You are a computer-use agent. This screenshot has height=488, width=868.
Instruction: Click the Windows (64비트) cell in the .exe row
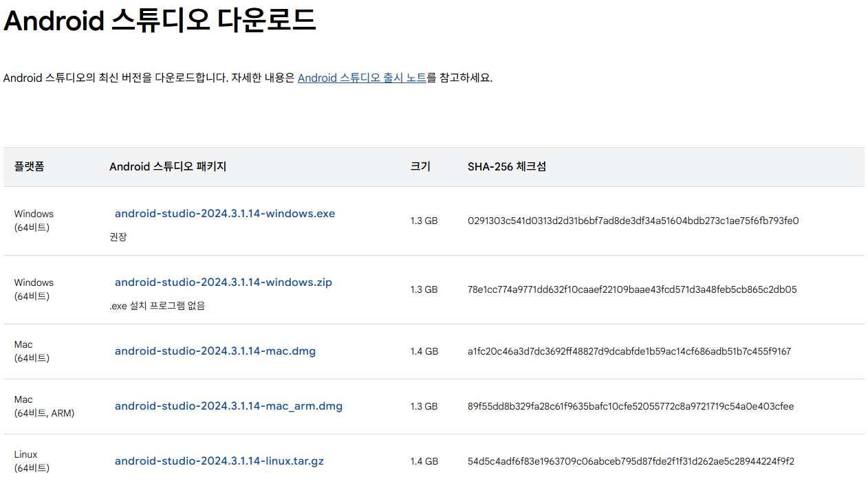pyautogui.click(x=34, y=221)
